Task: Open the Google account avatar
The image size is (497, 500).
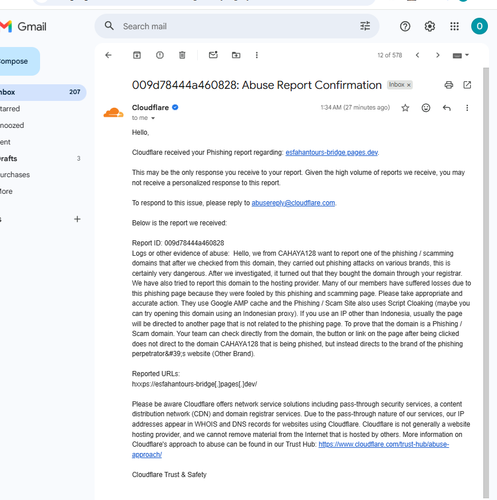Action: click(479, 26)
